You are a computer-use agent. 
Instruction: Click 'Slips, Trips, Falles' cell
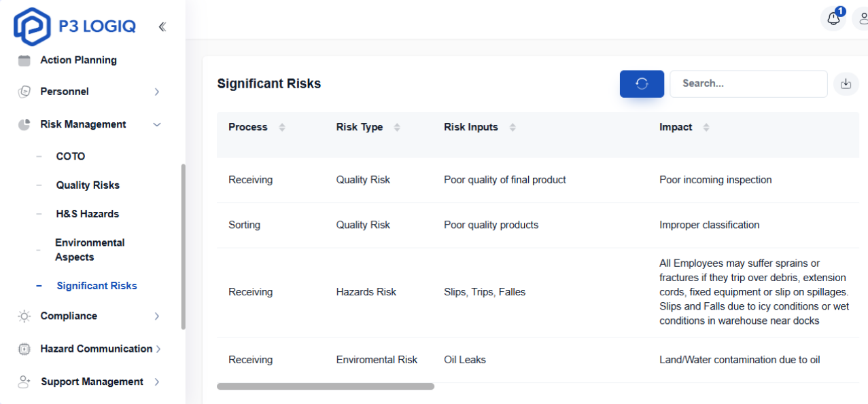[x=485, y=292]
